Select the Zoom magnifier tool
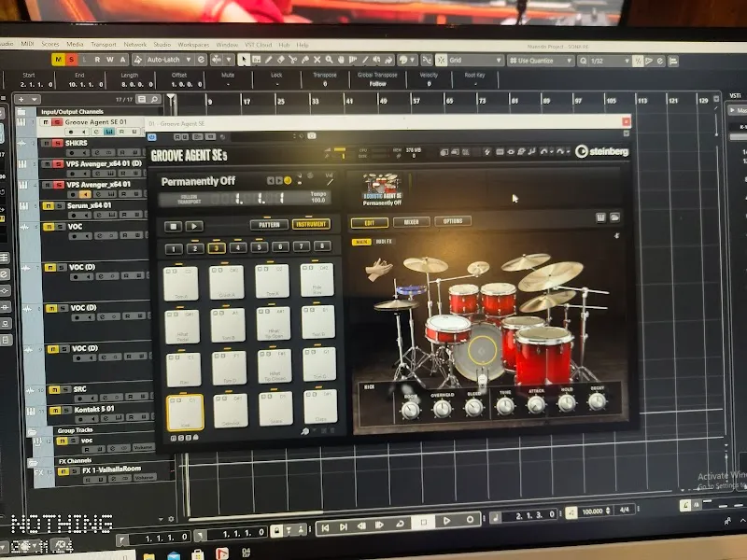Image resolution: width=747 pixels, height=560 pixels. point(330,60)
